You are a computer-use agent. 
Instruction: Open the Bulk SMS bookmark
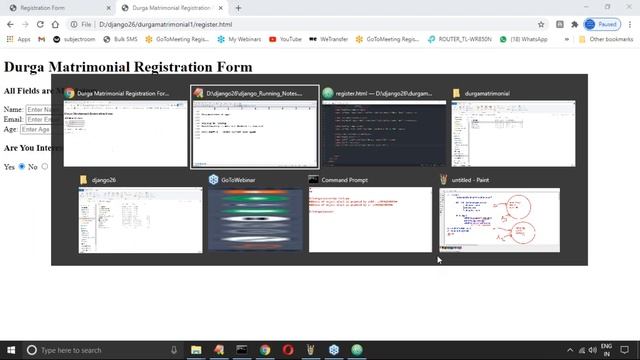pos(120,39)
